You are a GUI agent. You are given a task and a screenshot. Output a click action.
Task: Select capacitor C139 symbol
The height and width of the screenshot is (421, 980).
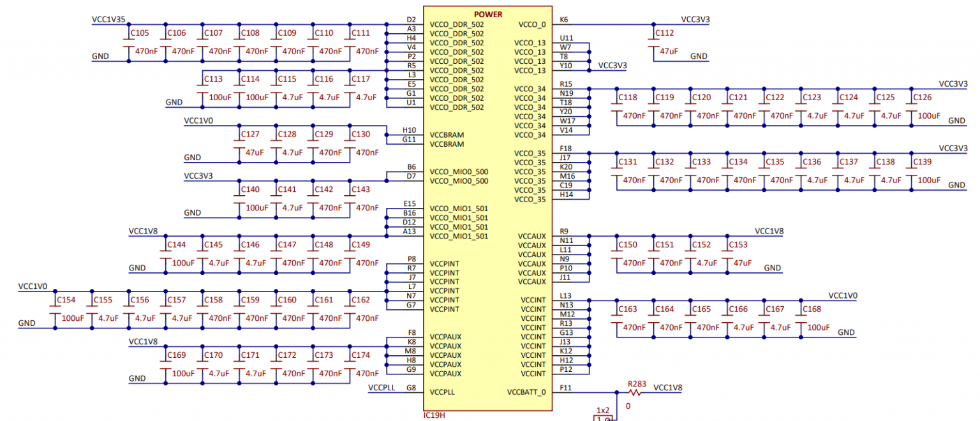pyautogui.click(x=911, y=172)
